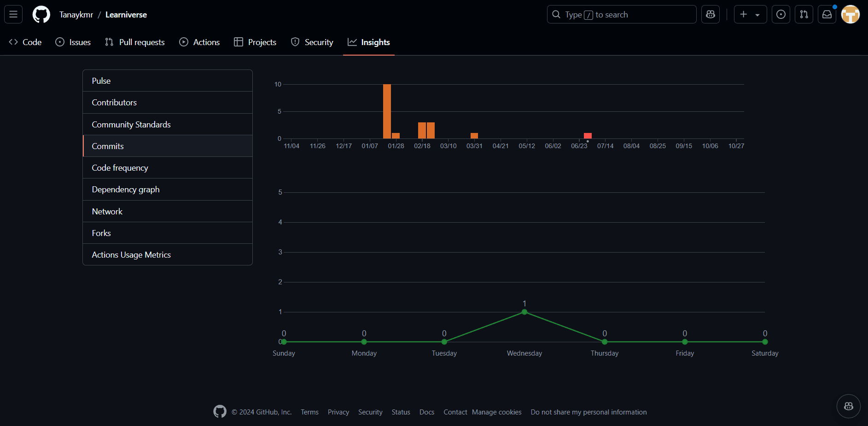Image resolution: width=868 pixels, height=426 pixels.
Task: Open user profile avatar menu
Action: pos(851,14)
